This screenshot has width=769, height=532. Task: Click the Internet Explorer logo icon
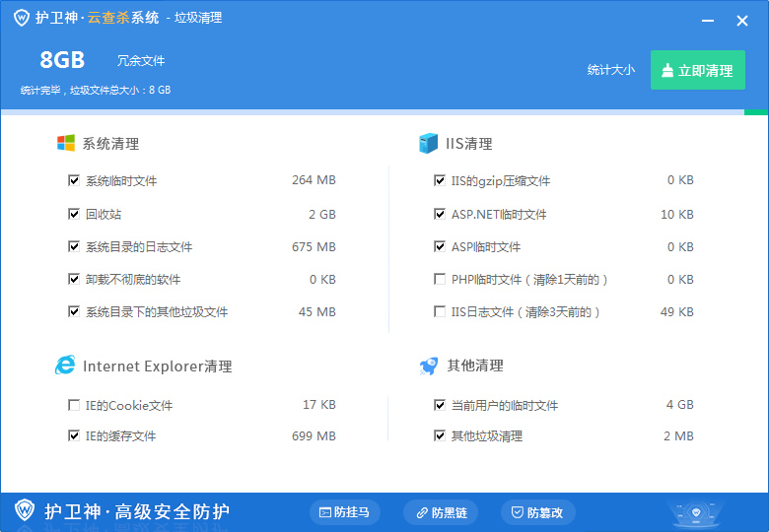coord(65,366)
